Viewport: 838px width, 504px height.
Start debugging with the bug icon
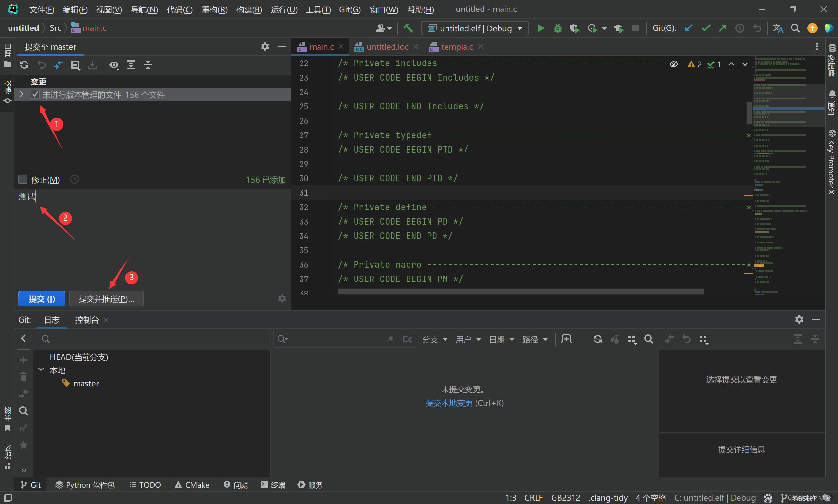point(557,28)
